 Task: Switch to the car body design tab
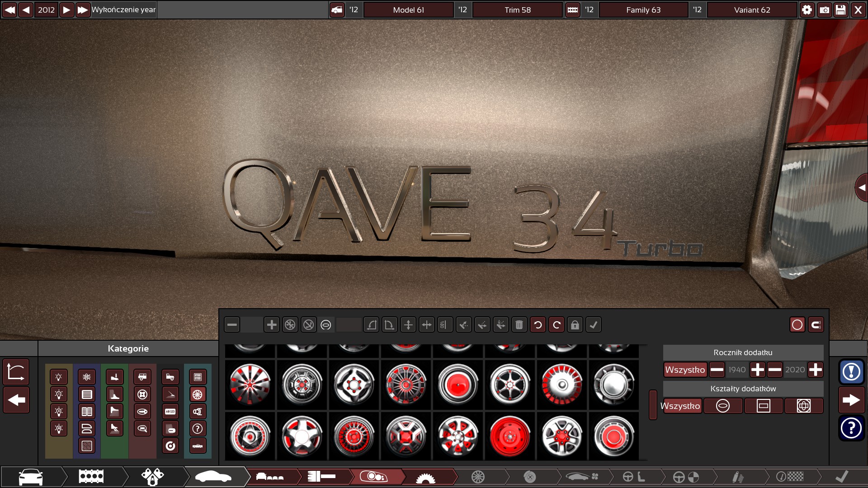pyautogui.click(x=212, y=477)
